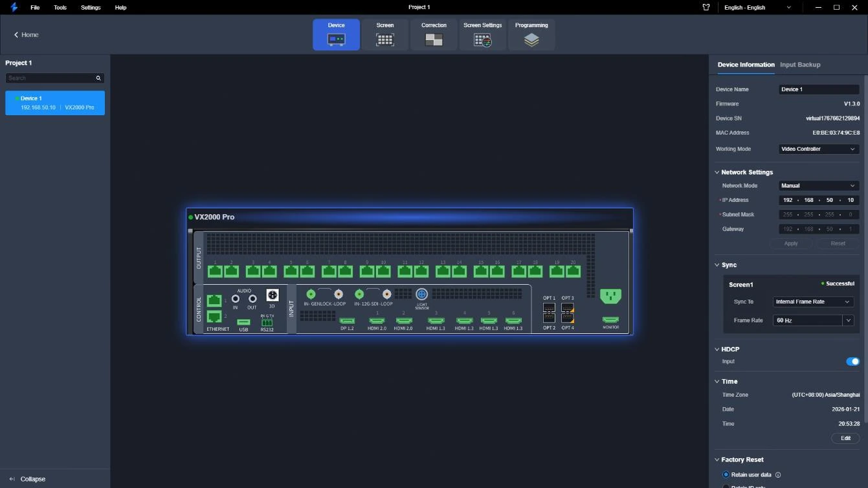Collapse the HDCP section
This screenshot has height=488, width=868.
pyautogui.click(x=717, y=349)
